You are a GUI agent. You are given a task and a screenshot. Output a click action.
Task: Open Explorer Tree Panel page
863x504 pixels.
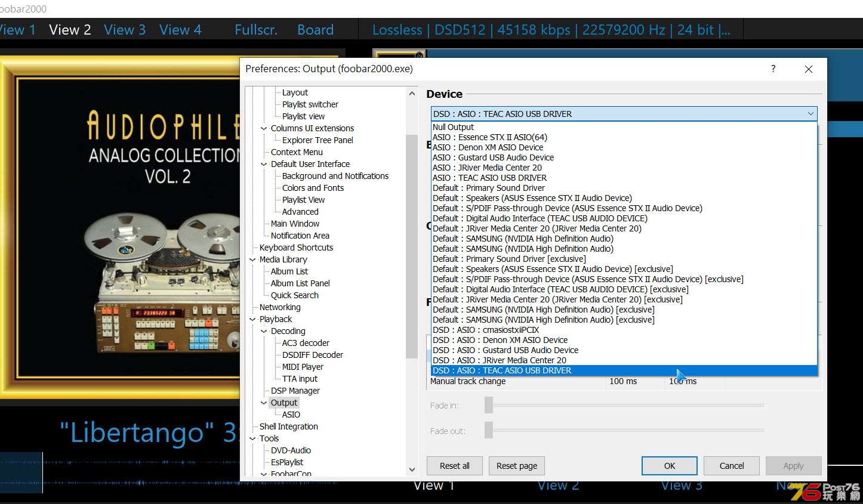tap(318, 140)
